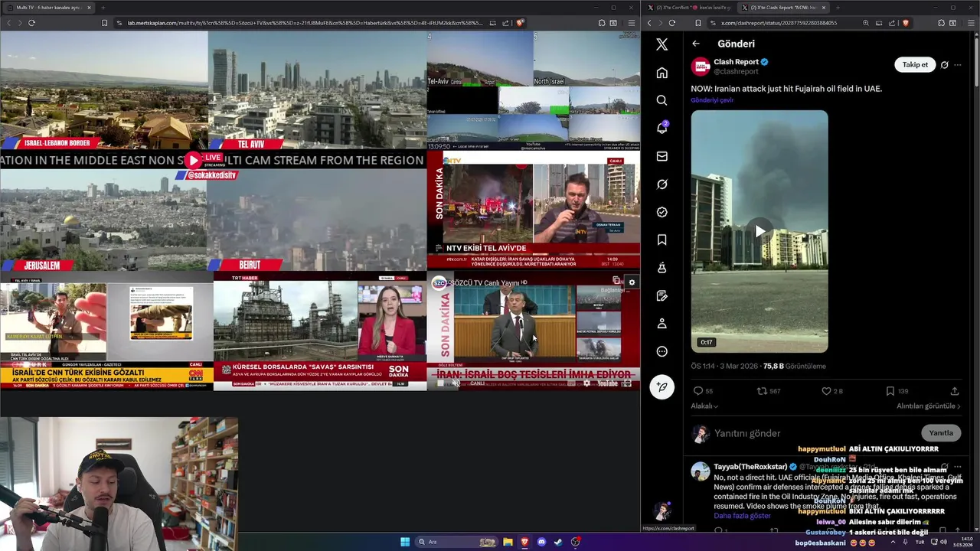Reload the Multi TV page
Image resolution: width=980 pixels, height=551 pixels.
click(x=31, y=23)
